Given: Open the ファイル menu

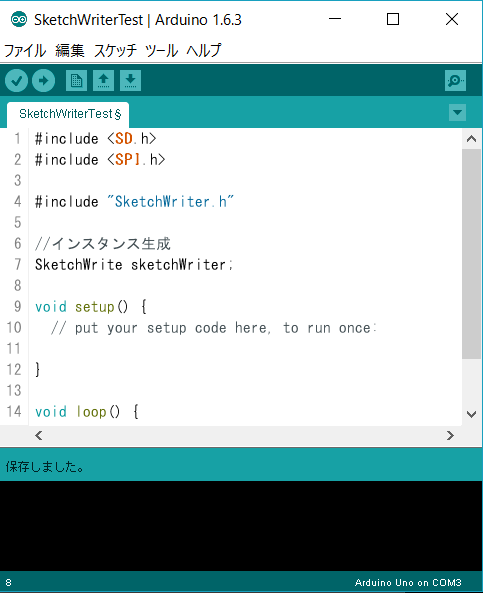Looking at the screenshot, I should coord(25,50).
